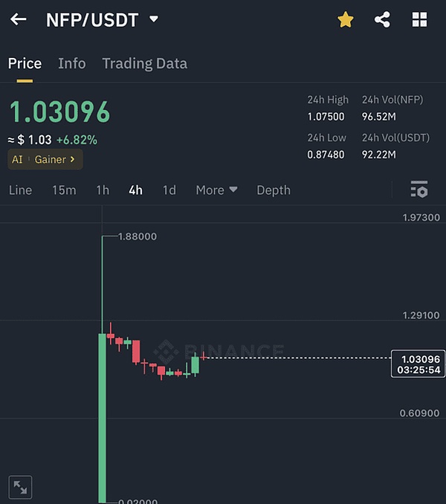This screenshot has width=446, height=504.
Task: Switch to the Info tab
Action: pyautogui.click(x=72, y=64)
